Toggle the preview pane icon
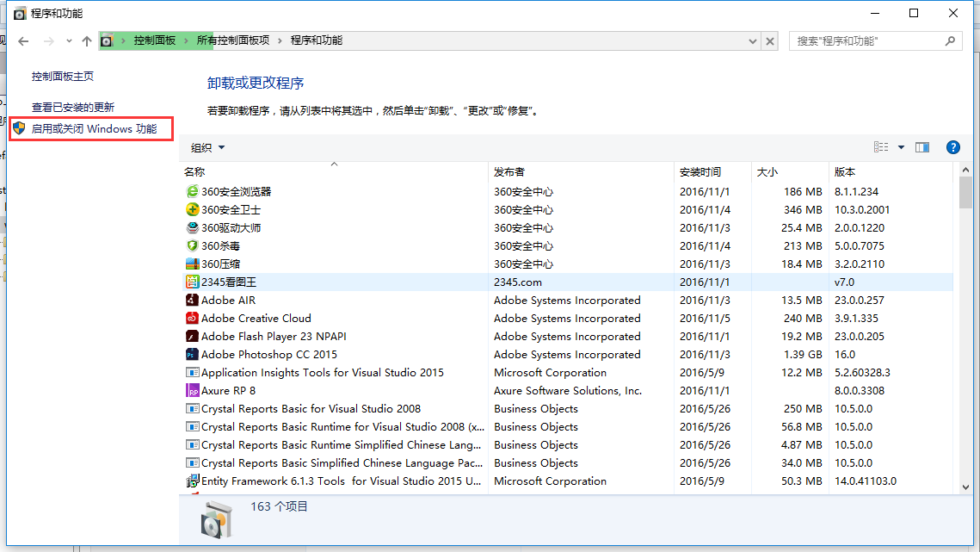Screen dimensions: 980x552 coord(921,148)
